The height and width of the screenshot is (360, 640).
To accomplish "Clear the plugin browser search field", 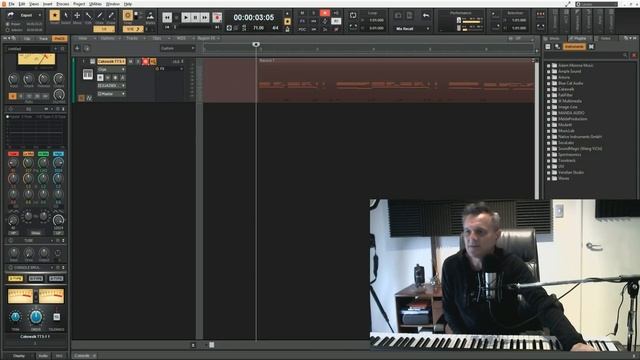I will coord(634,55).
